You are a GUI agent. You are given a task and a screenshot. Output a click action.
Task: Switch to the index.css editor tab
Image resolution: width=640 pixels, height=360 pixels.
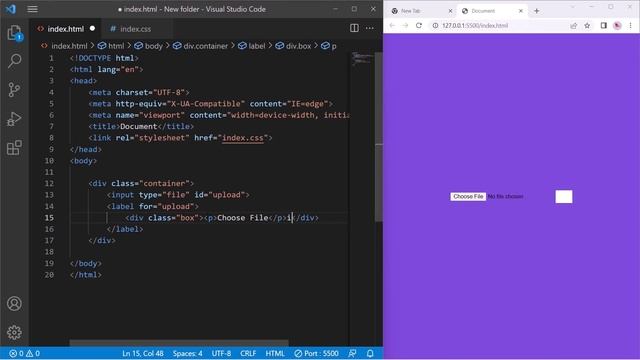pyautogui.click(x=135, y=29)
